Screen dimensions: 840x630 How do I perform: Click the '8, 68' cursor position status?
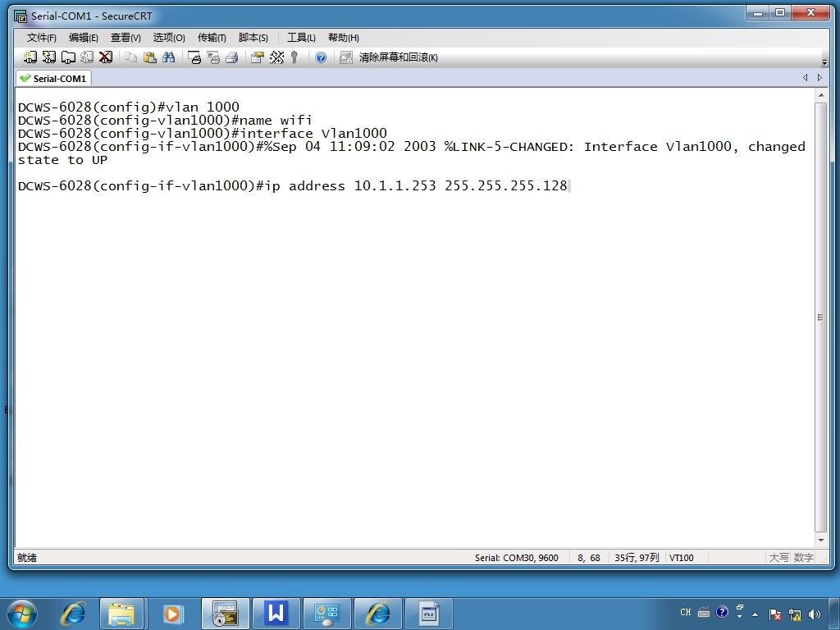(x=588, y=558)
